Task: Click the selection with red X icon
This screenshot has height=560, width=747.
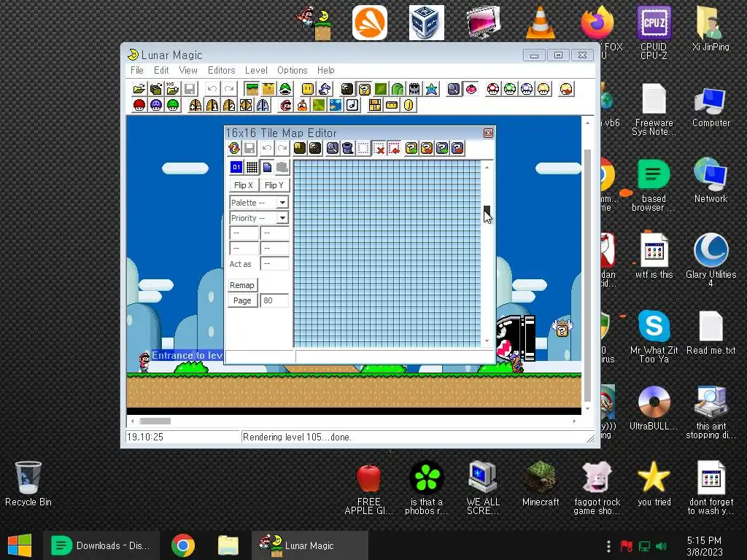Action: (379, 148)
